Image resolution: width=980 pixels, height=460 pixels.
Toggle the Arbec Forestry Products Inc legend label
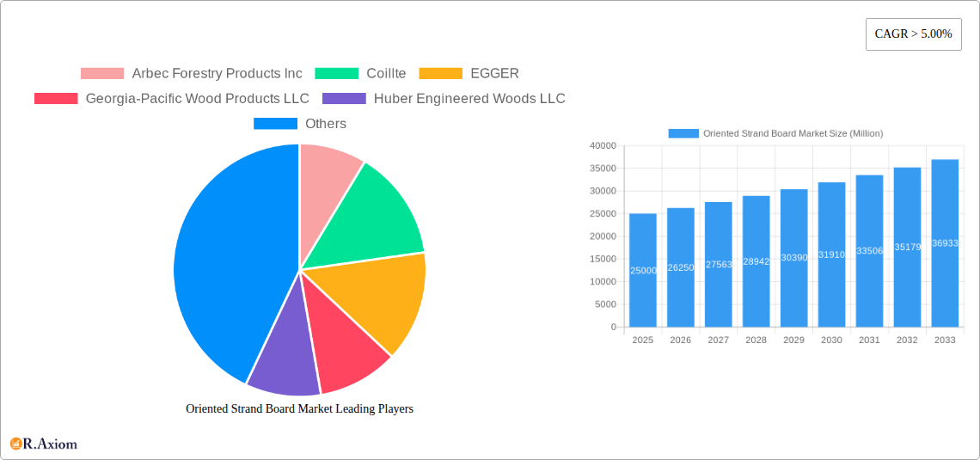(x=217, y=74)
